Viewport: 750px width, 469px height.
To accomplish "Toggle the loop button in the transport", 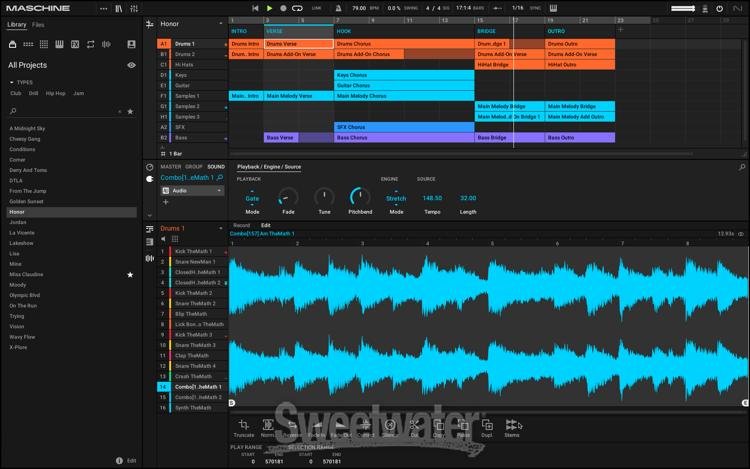I will pyautogui.click(x=297, y=8).
